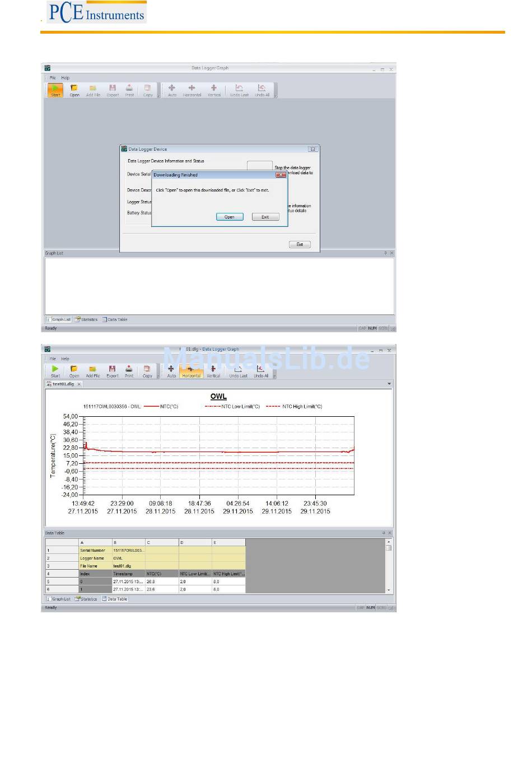Click Open icon in lower test01.dlg window
Viewport: 532px width, 777px height.
point(74,371)
